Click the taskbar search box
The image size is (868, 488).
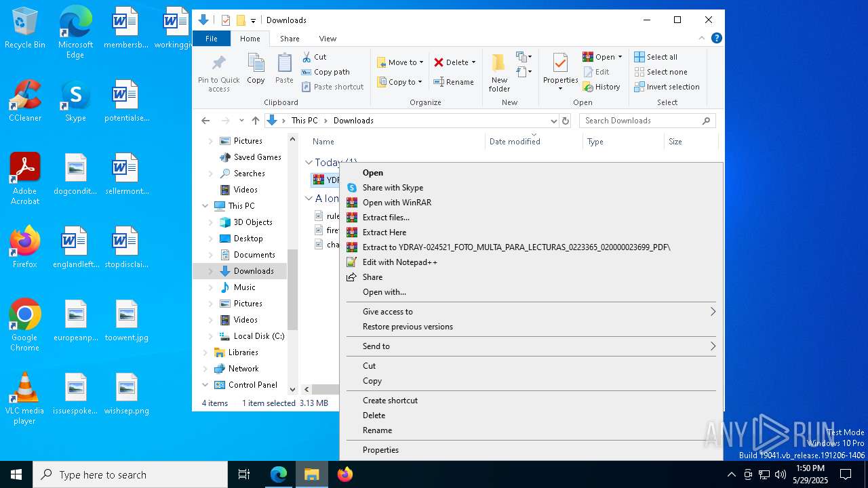click(130, 474)
